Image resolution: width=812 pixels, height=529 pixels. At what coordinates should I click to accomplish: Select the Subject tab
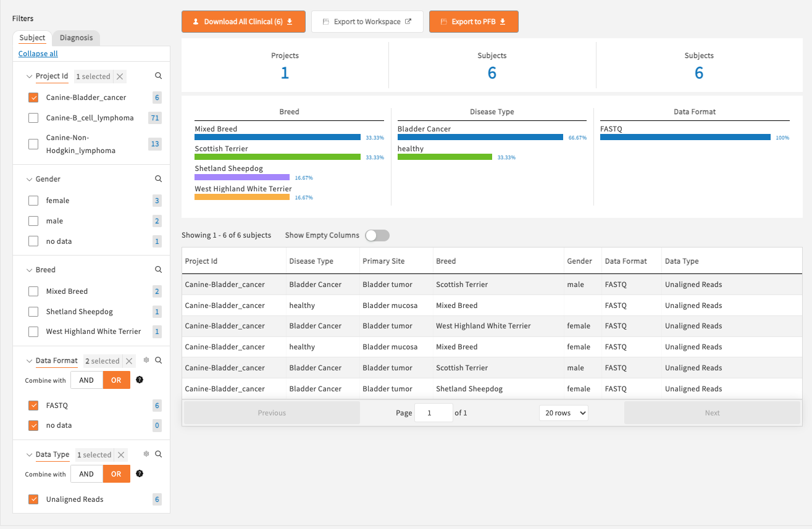(31, 38)
